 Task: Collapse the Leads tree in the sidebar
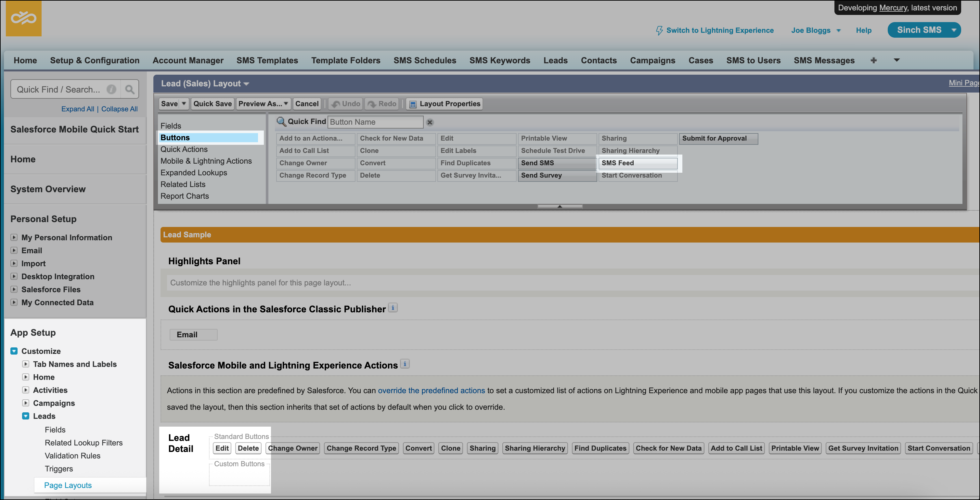pos(25,416)
